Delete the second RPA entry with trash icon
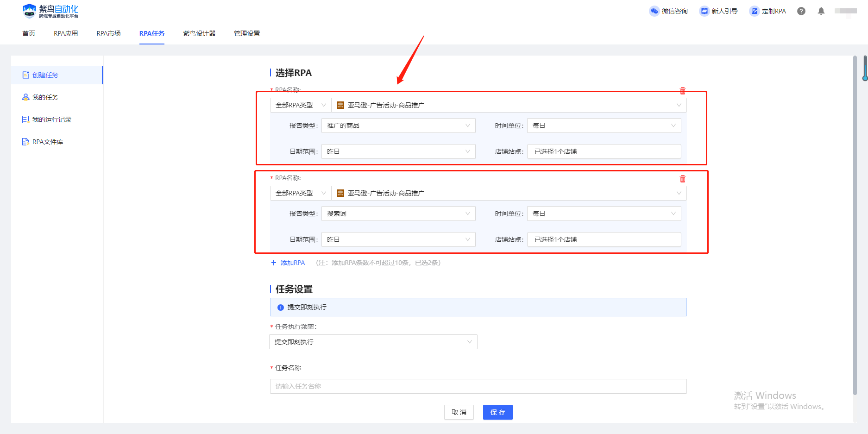 tap(683, 179)
